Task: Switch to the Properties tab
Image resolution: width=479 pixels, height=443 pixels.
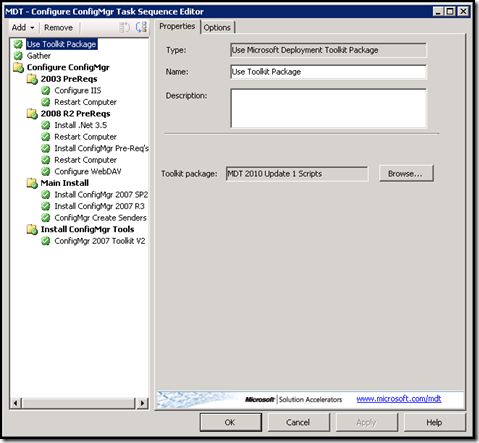Action: click(177, 26)
